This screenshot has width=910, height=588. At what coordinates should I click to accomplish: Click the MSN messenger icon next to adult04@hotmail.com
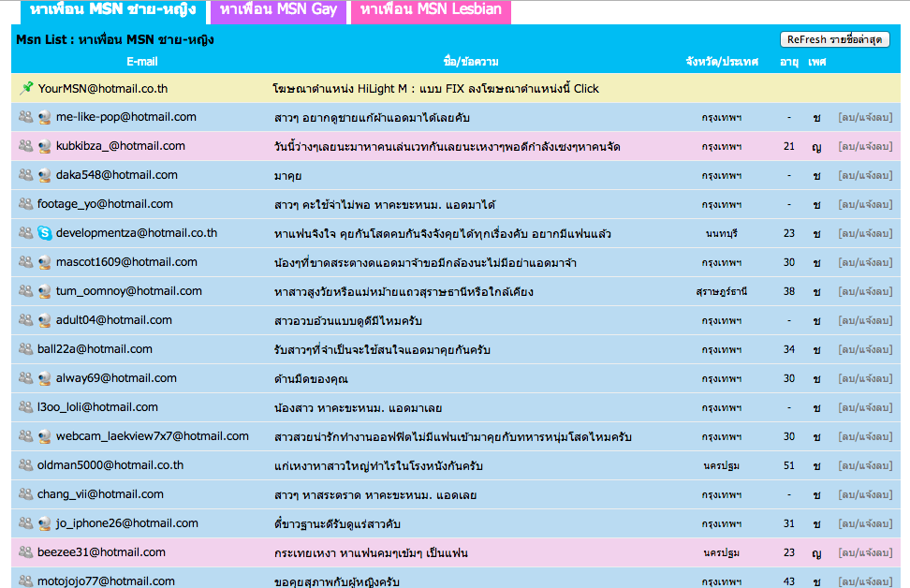[x=45, y=320]
